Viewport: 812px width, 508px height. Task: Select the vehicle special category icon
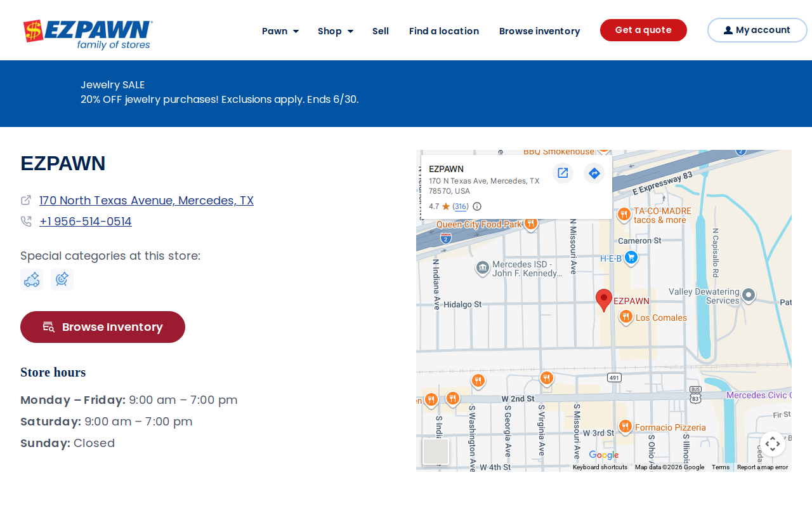[x=32, y=279]
